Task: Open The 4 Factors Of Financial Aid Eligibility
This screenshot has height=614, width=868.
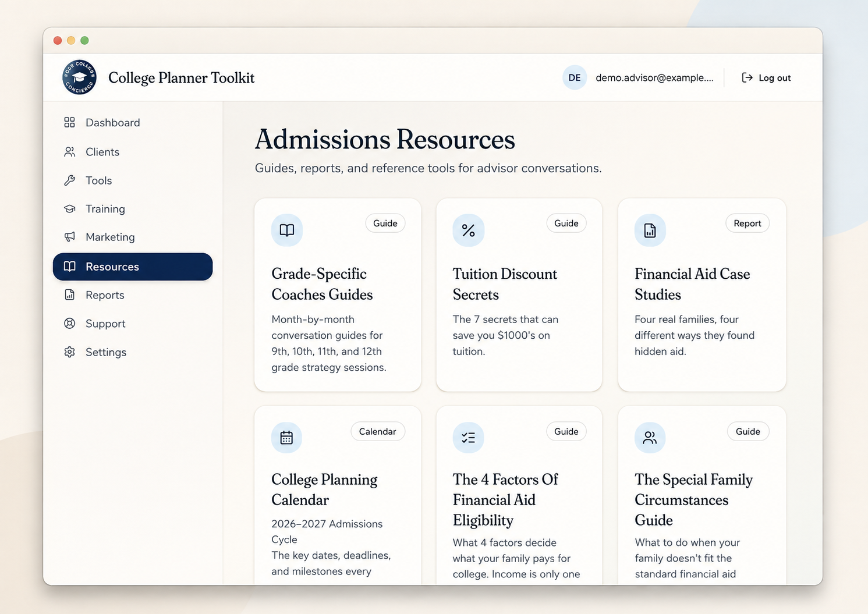Action: click(x=505, y=499)
